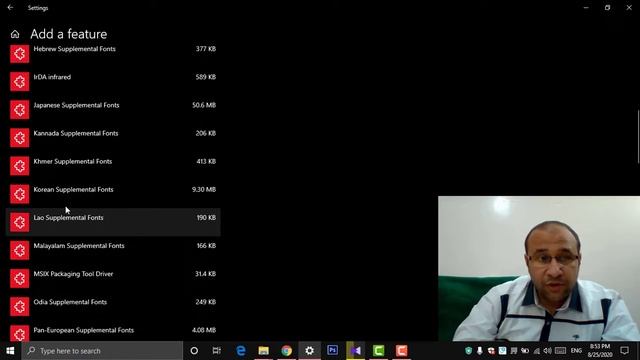
Task: Open the Action Center notification icon
Action: click(x=624, y=351)
